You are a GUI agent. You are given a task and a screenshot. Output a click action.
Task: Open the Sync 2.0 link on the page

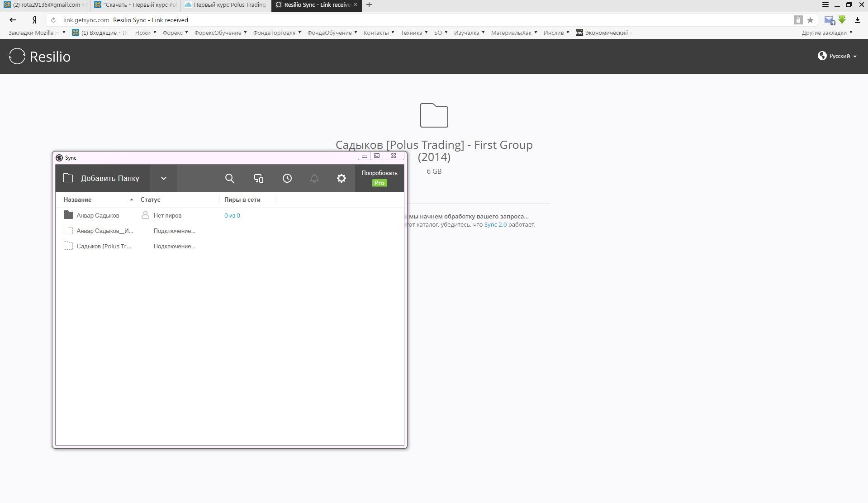495,225
